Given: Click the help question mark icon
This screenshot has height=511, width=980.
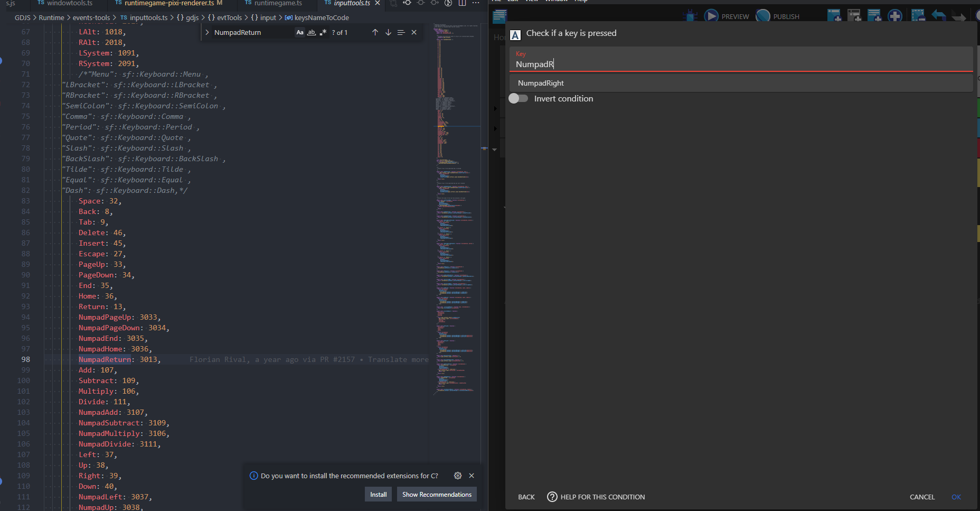Looking at the screenshot, I should click(552, 497).
